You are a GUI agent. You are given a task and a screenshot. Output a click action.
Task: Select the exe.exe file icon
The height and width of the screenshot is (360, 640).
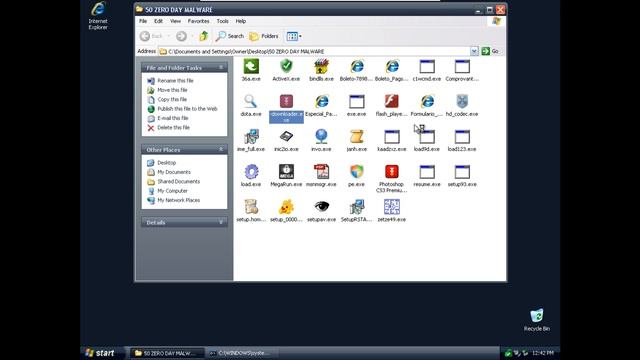pyautogui.click(x=357, y=102)
